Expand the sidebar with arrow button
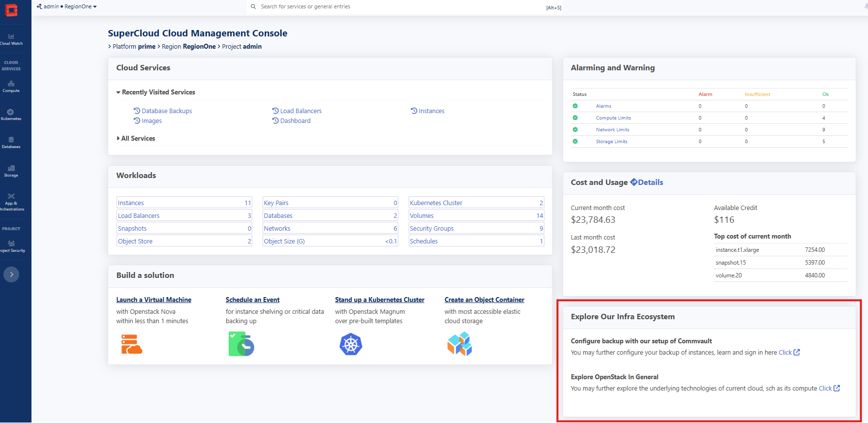Image resolution: width=868 pixels, height=423 pixels. (11, 274)
